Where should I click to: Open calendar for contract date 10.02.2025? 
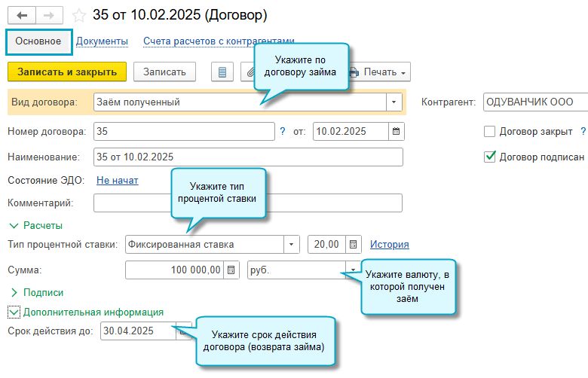[395, 131]
